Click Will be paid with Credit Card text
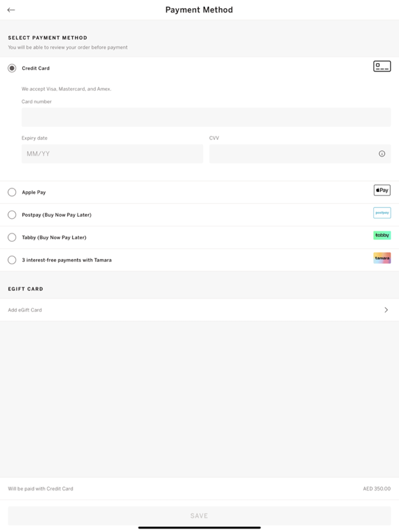399x532 pixels. pyautogui.click(x=40, y=488)
